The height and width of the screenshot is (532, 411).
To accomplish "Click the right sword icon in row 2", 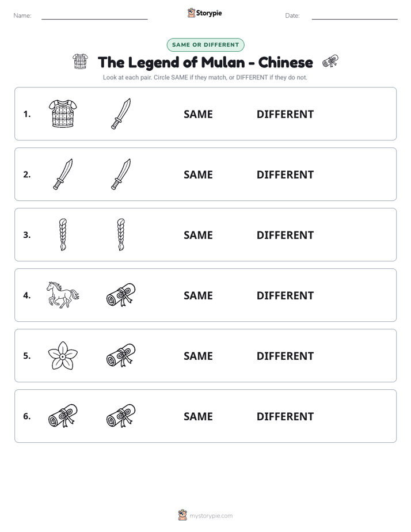I will [x=121, y=174].
